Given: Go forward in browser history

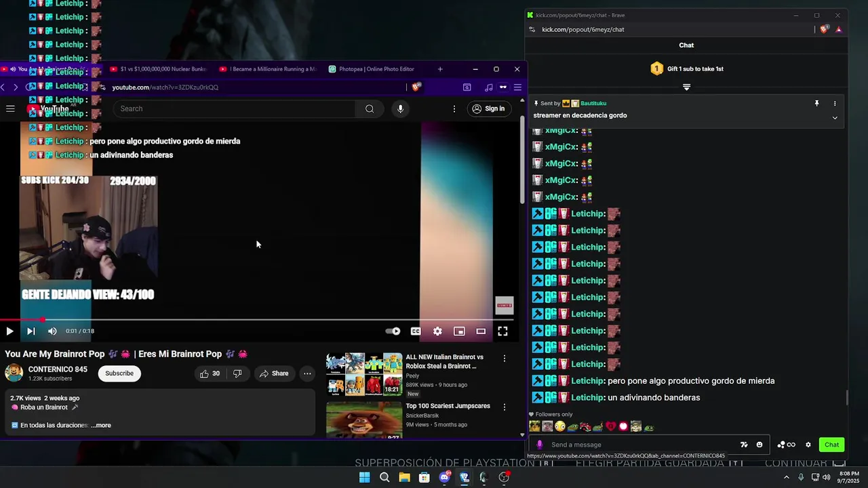Looking at the screenshot, I should click(16, 87).
